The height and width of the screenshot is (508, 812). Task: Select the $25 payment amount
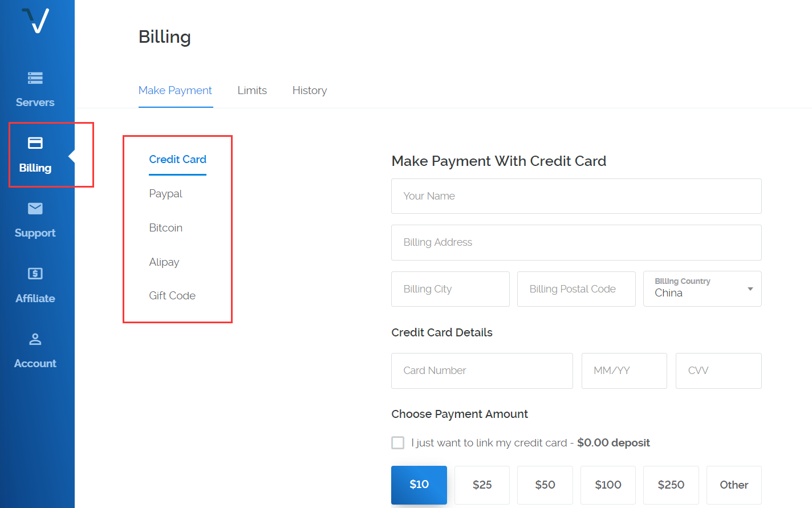point(482,485)
